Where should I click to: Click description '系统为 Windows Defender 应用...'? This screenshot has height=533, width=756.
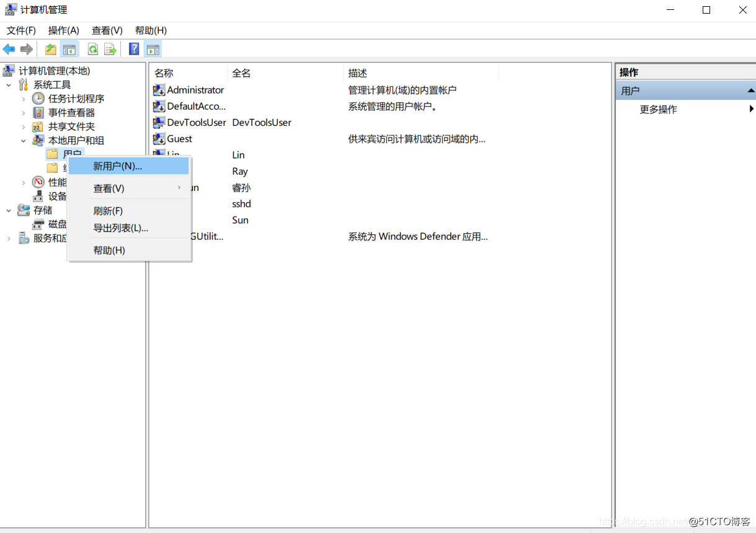tap(418, 236)
